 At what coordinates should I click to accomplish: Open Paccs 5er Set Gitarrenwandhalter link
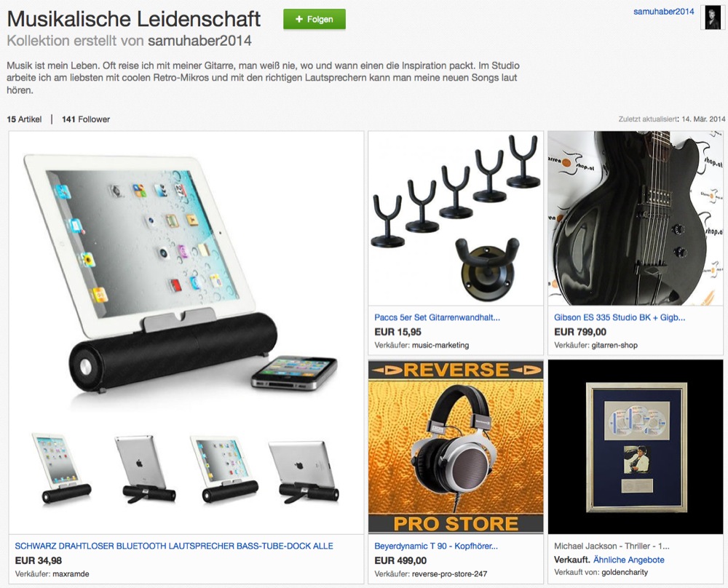point(437,317)
